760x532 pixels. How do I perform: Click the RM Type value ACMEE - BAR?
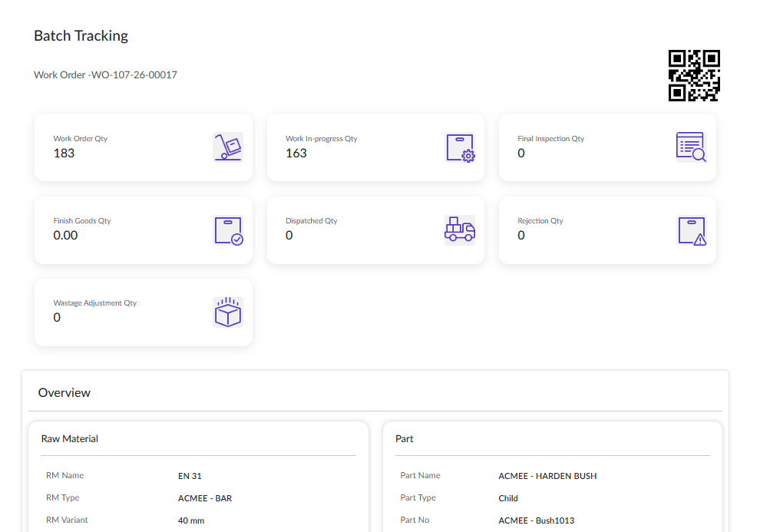click(205, 498)
